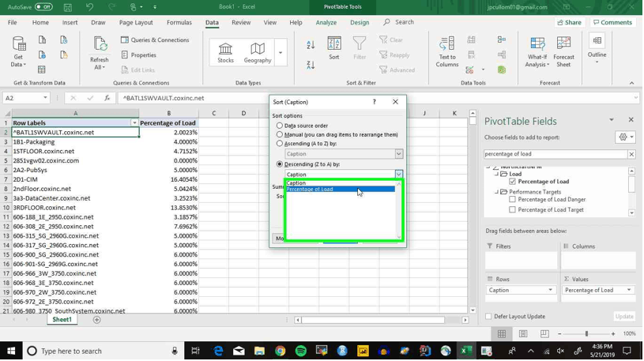The width and height of the screenshot is (644, 361).
Task: Open the Comments button
Action: pos(612,23)
